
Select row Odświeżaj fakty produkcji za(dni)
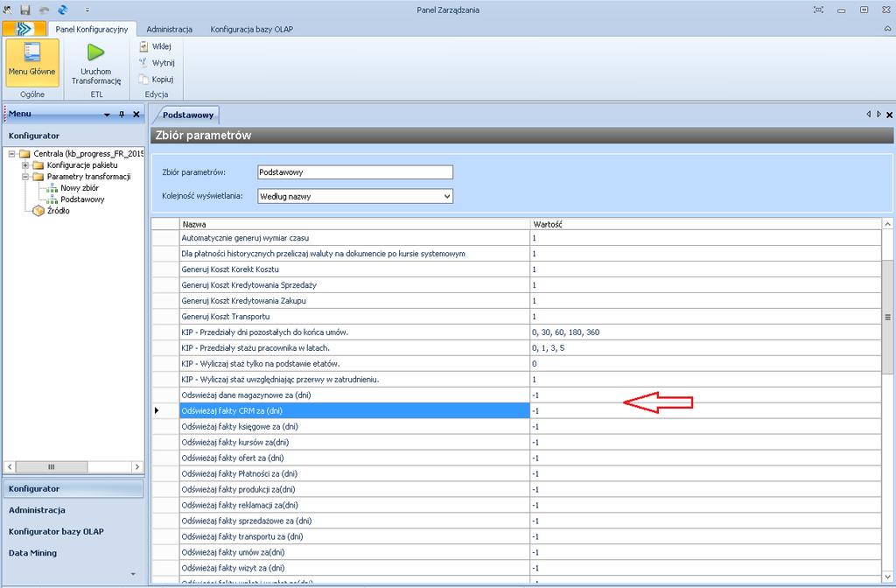click(516, 489)
